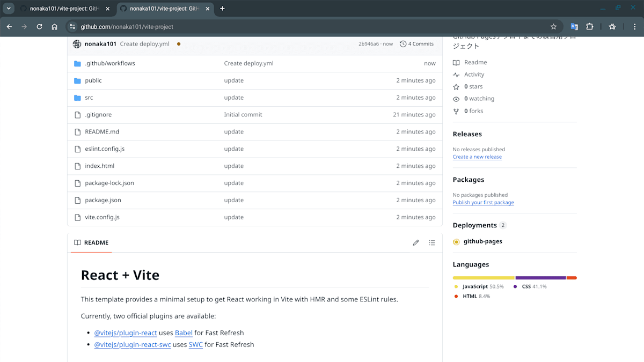Open the @vitejs/plugin-react link
The width and height of the screenshot is (644, 362).
[126, 333]
